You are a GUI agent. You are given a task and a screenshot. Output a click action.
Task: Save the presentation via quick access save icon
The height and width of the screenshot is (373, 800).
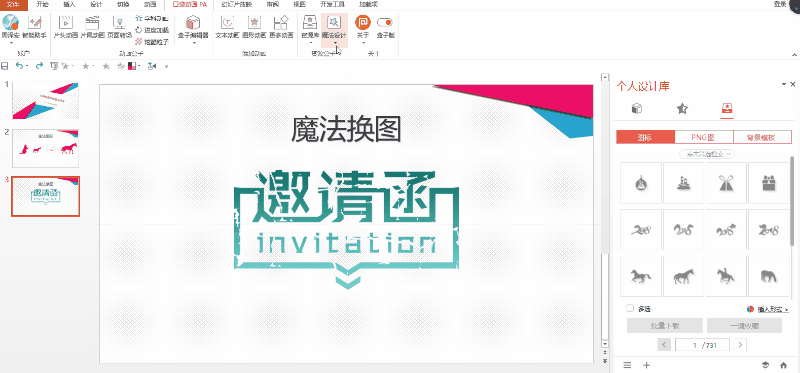point(5,66)
